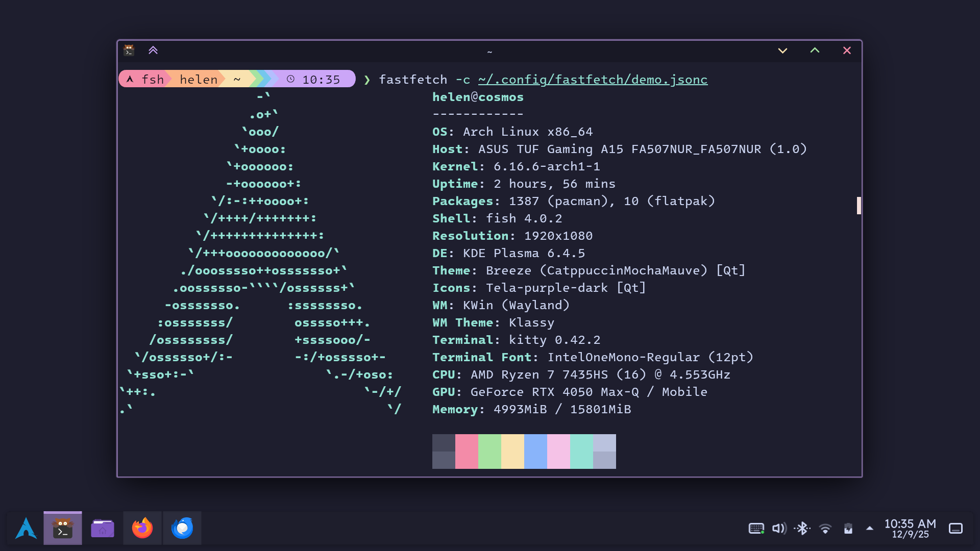
Task: Open the Arch Linux application launcher
Action: point(26,528)
